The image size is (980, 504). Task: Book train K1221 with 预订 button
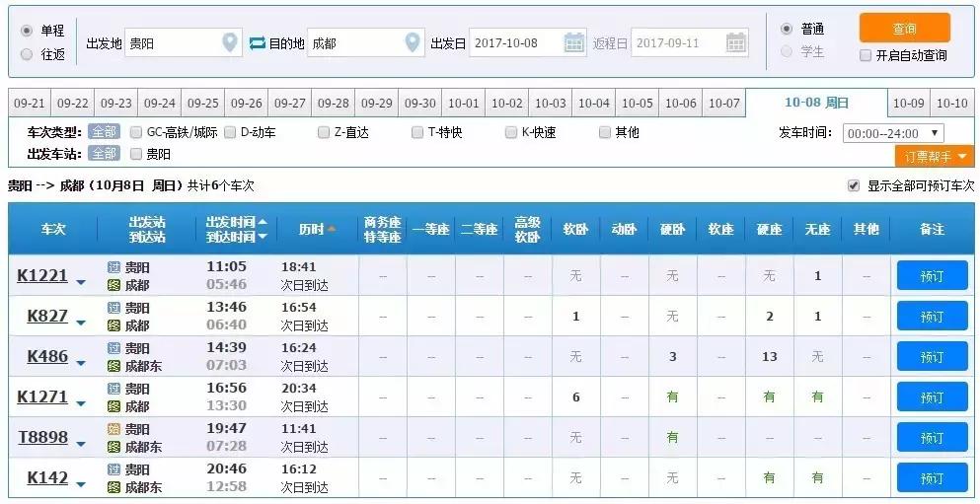tap(932, 275)
